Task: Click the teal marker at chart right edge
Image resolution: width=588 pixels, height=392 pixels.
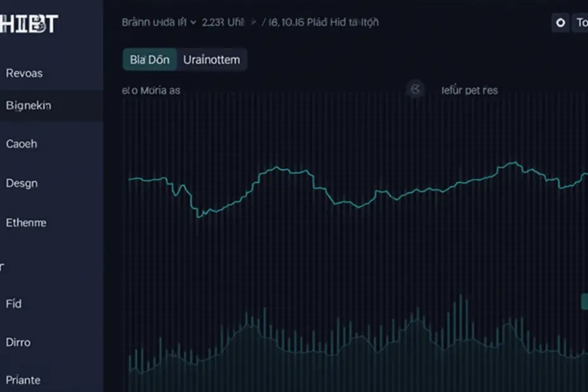Action: click(x=584, y=302)
